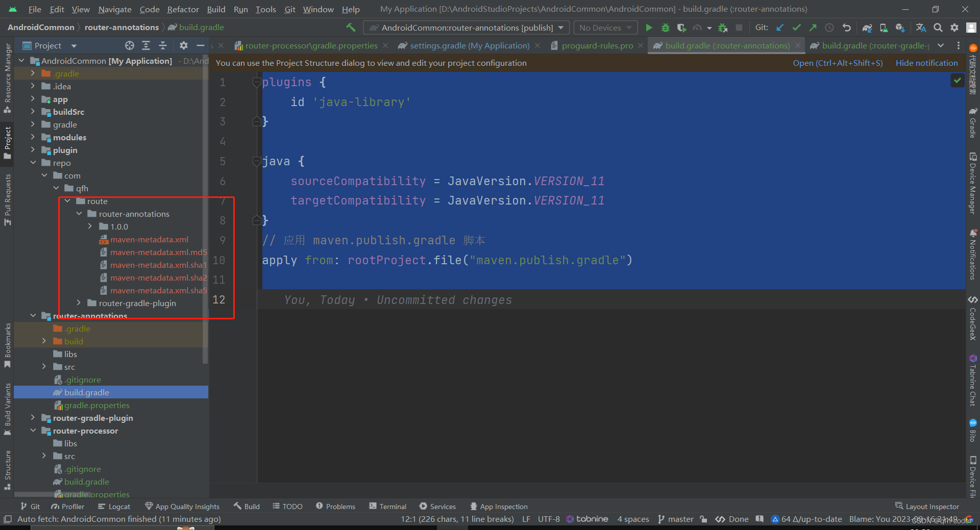This screenshot has height=530, width=980.
Task: Click the Make Project hammer icon
Action: pyautogui.click(x=351, y=28)
